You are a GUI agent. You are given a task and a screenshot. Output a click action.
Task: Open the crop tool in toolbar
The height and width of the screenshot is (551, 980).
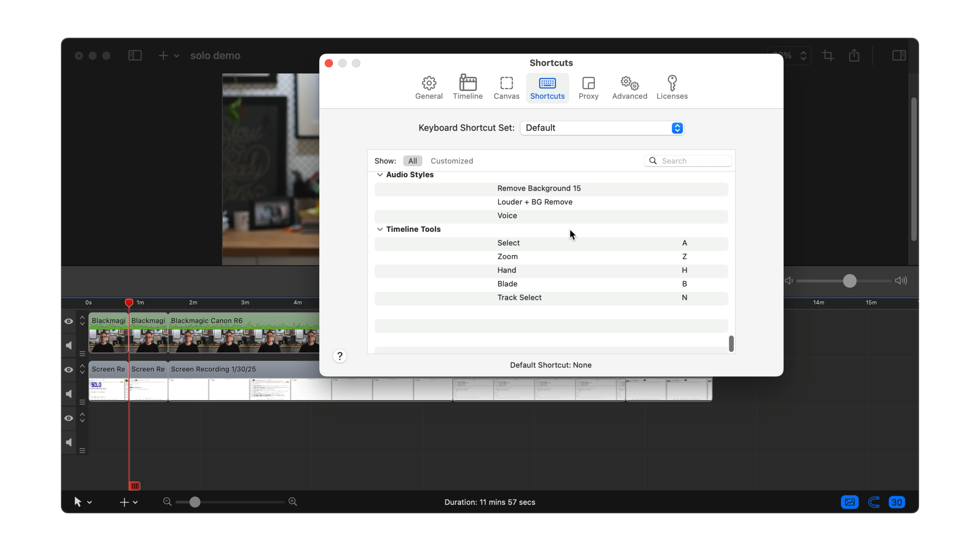[x=828, y=56]
